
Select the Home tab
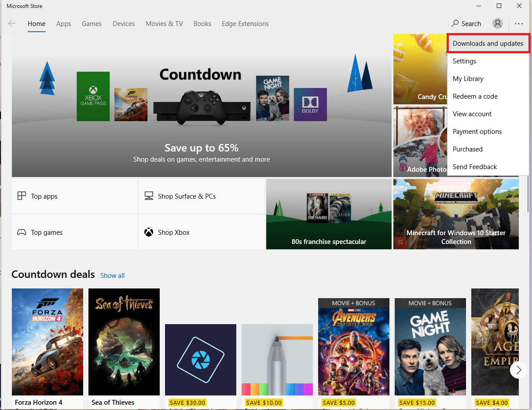37,24
